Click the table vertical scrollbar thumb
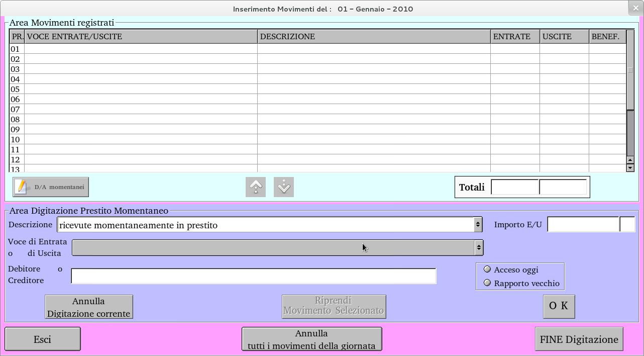The image size is (644, 356). [630, 70]
